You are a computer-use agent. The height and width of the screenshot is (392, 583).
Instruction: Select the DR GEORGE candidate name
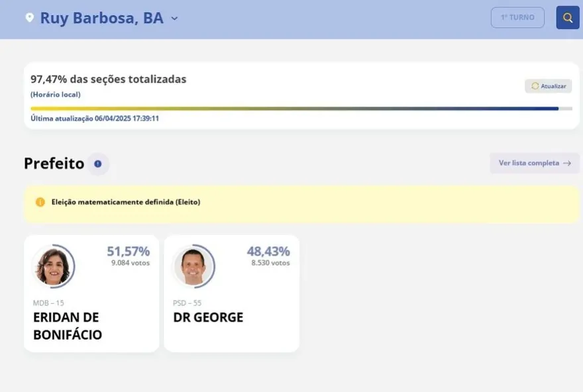point(208,317)
